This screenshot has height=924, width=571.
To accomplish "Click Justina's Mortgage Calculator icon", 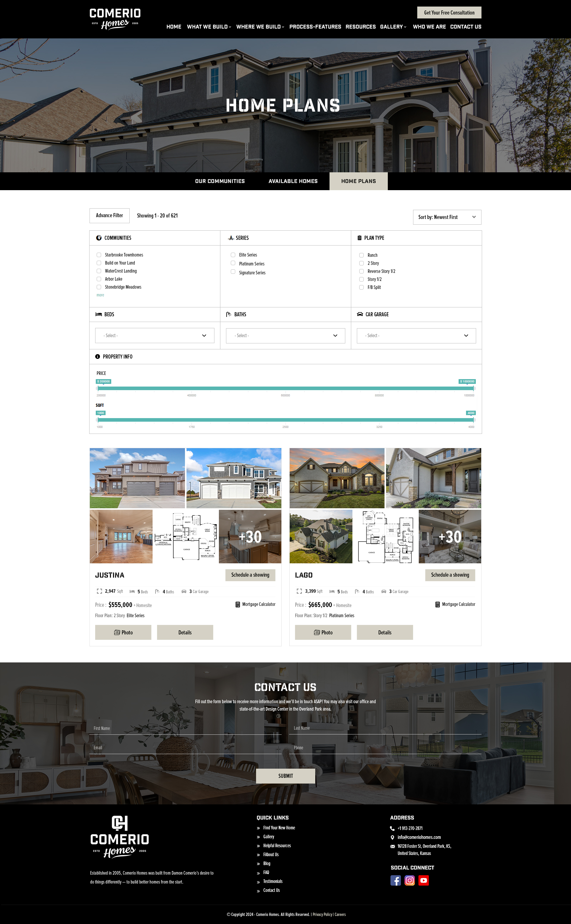I will (x=238, y=604).
